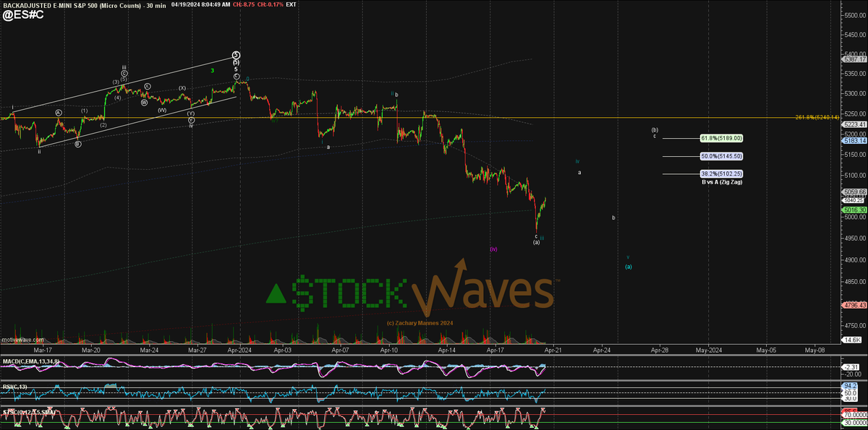Click the 'B vs A (Zig Zag)' annotation

point(722,182)
